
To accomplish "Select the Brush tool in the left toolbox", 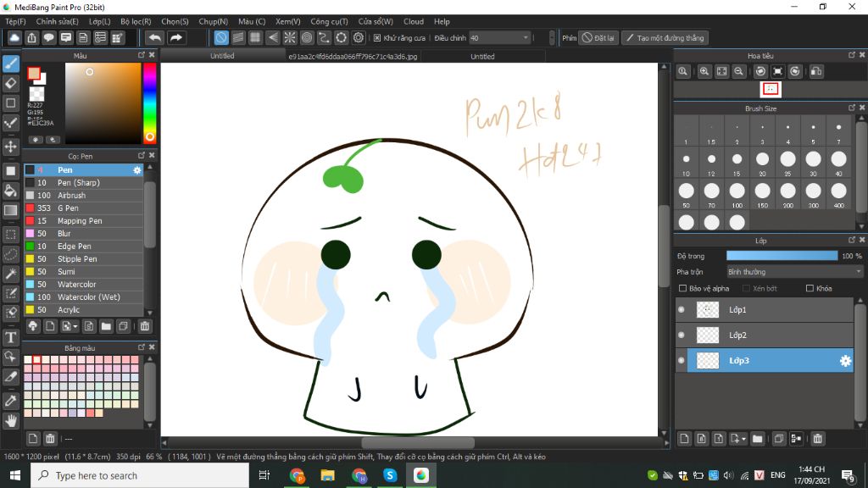I will 10,64.
